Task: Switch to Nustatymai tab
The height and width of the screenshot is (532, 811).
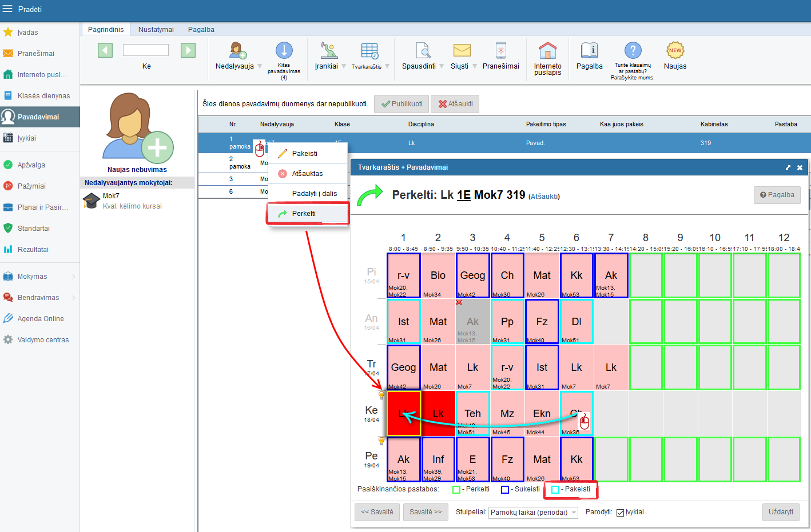Action: click(156, 30)
